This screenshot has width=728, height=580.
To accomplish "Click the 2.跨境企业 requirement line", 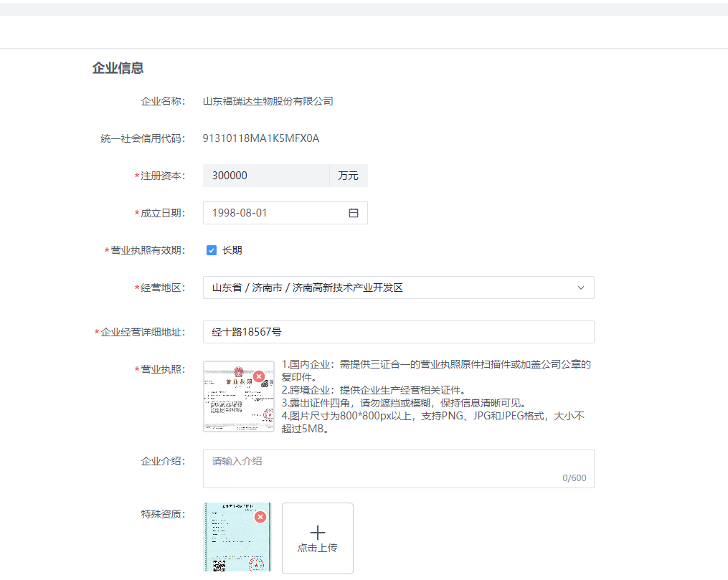I will coord(374,390).
